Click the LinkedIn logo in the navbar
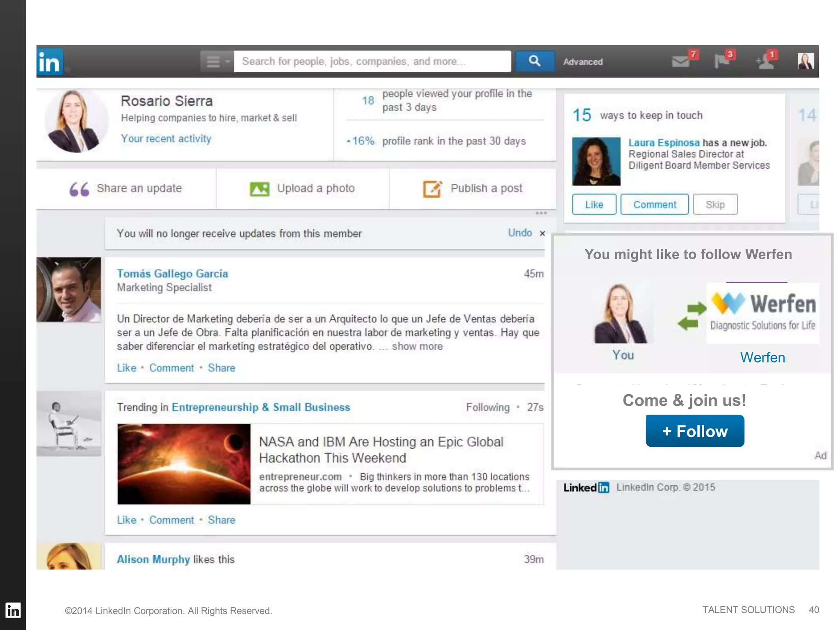The height and width of the screenshot is (630, 840). tap(50, 62)
